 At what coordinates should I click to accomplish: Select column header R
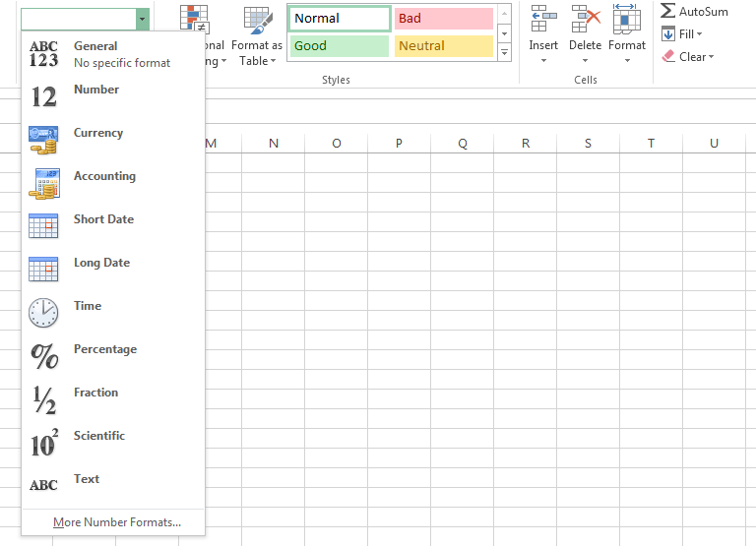[x=525, y=143]
